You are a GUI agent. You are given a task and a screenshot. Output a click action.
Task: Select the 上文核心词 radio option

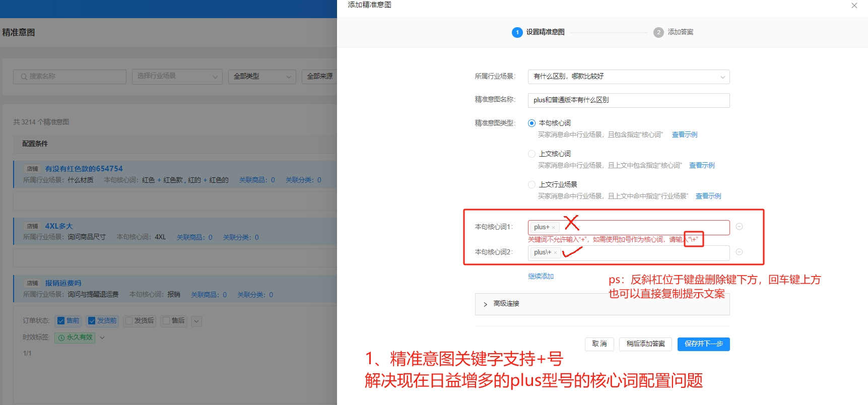[x=531, y=154]
